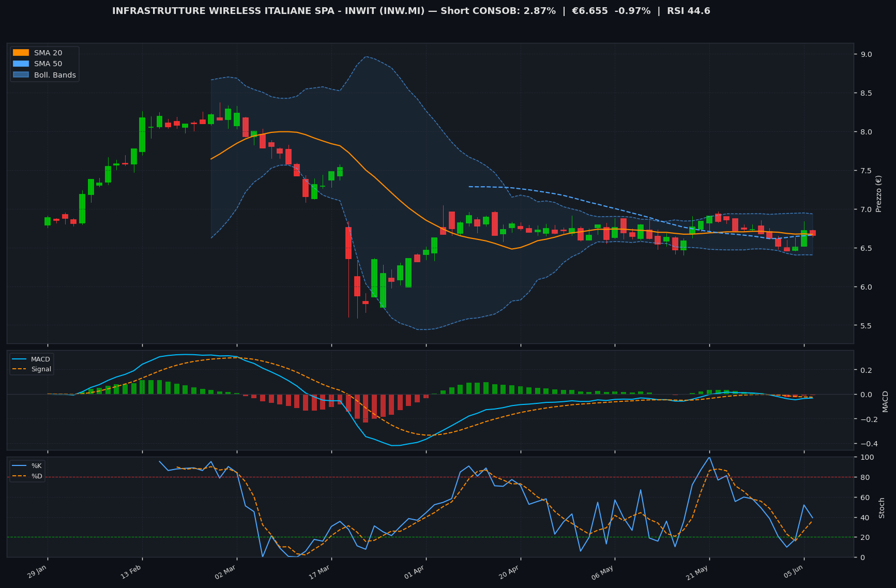Click the rotated 'MACD' axis title on the right
The image size is (896, 588).
click(x=885, y=401)
